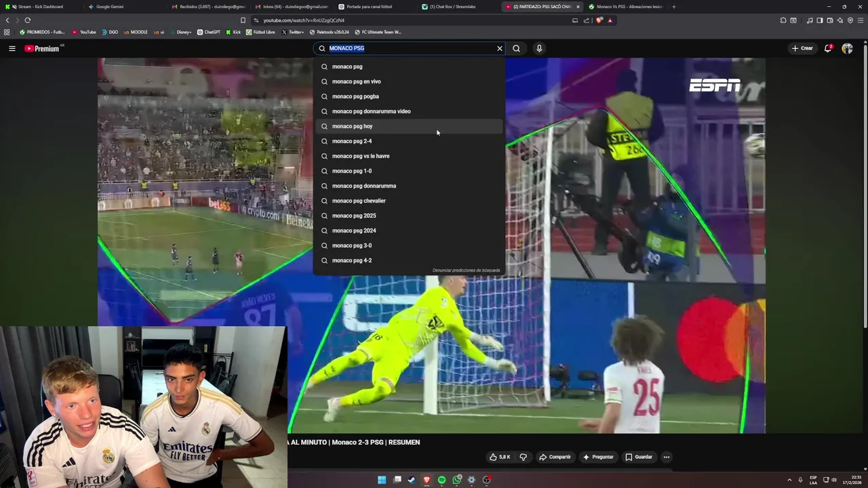This screenshot has width=868, height=488.
Task: Choose suggestion 'monaco psg 2025'
Action: (x=409, y=216)
